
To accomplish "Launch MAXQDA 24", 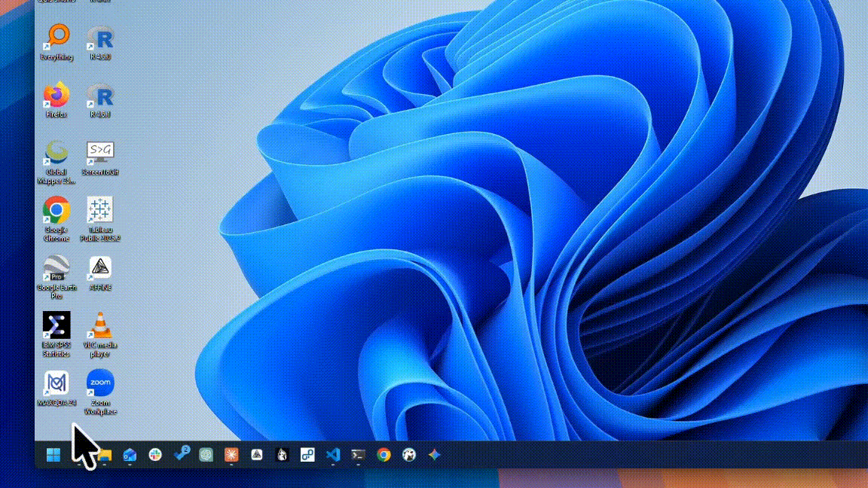I will click(x=56, y=384).
